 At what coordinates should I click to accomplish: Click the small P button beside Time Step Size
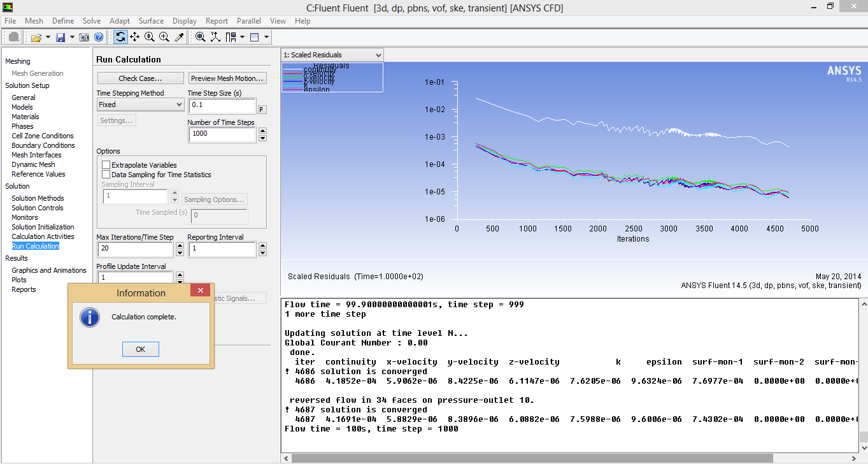click(x=262, y=110)
